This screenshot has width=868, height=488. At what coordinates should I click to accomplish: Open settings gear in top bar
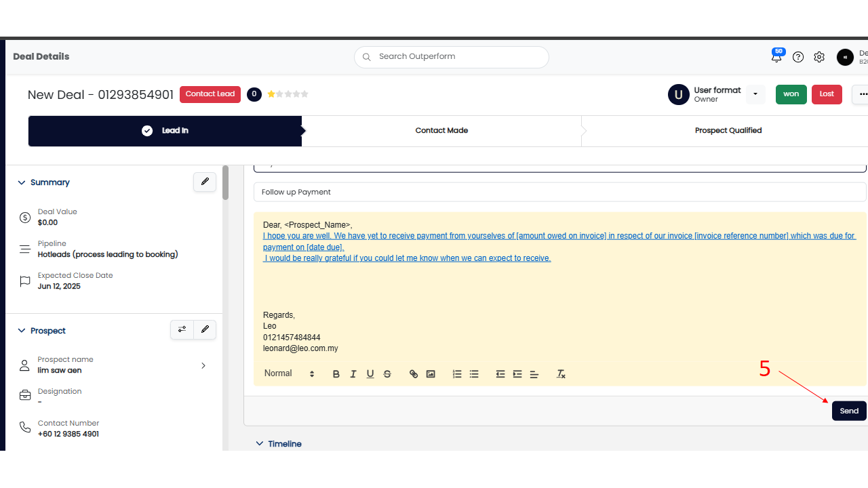819,58
